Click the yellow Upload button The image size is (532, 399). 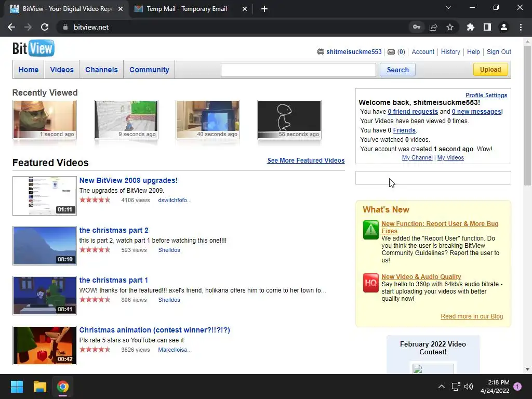(x=490, y=70)
